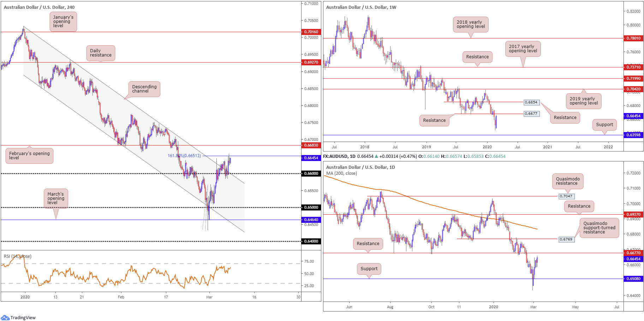The height and width of the screenshot is (321, 644).
Task: Select the Descending channel label
Action: point(144,89)
